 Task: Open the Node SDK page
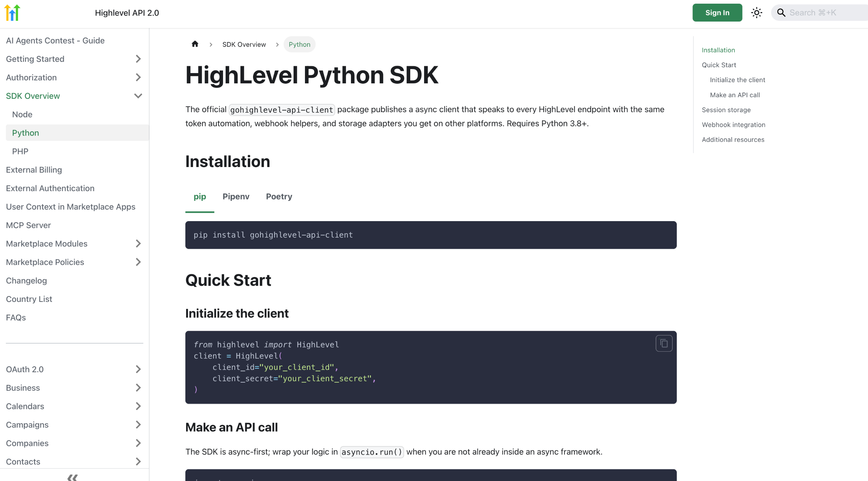coord(22,114)
